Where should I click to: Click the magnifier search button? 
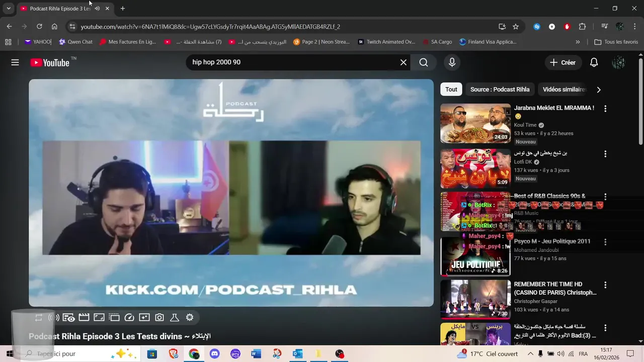coord(424,62)
